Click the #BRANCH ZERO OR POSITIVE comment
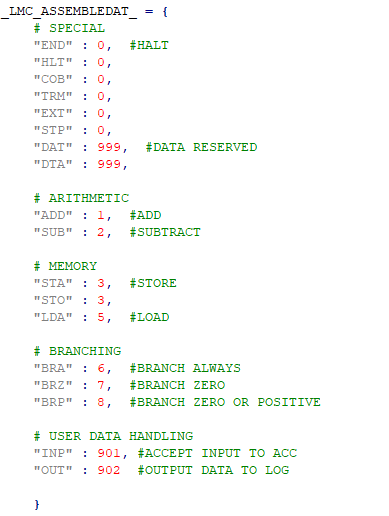The width and height of the screenshot is (389, 516). pyautogui.click(x=225, y=402)
